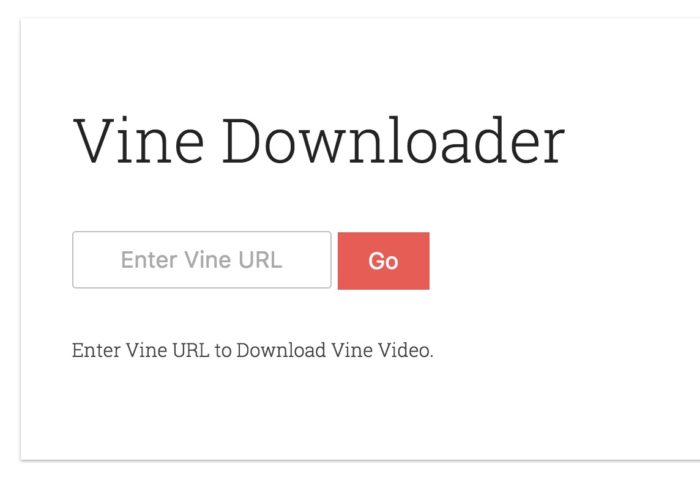Select the word Downloader in the title
The image size is (700, 478).
[x=394, y=141]
